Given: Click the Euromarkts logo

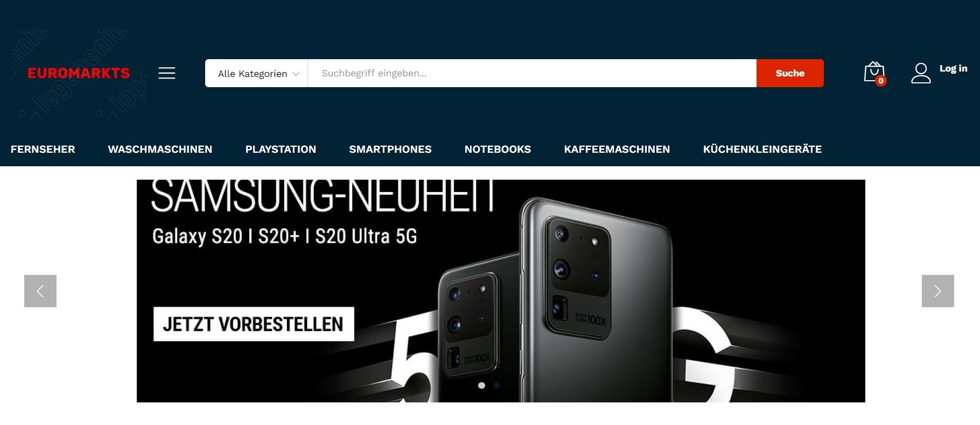Looking at the screenshot, I should pos(79,73).
